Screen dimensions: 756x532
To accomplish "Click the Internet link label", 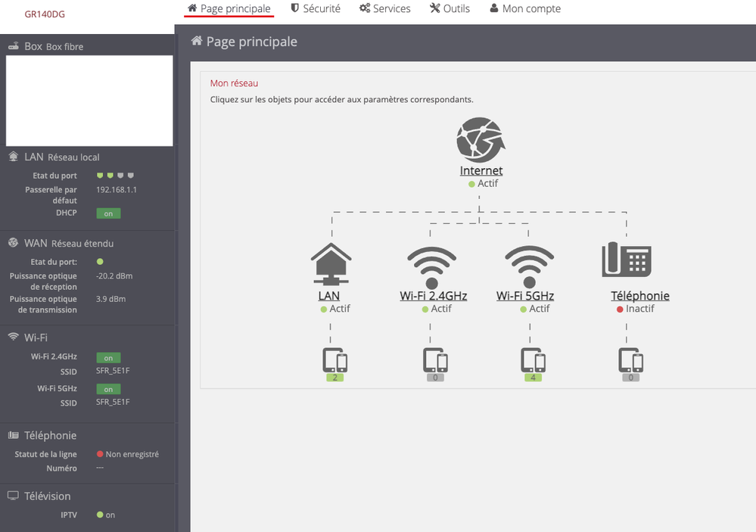I will click(481, 171).
